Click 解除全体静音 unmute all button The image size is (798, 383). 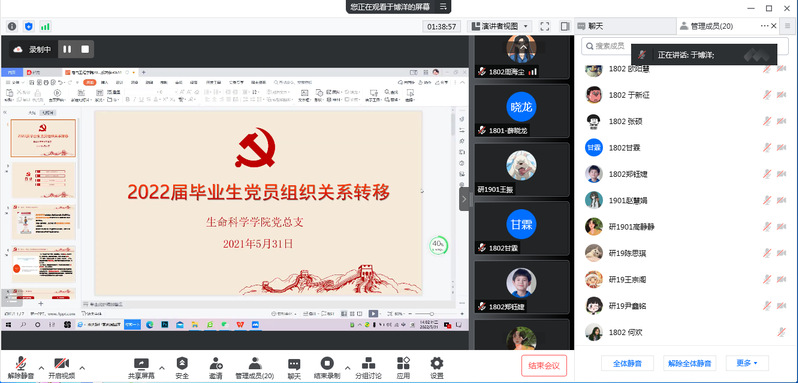pos(690,363)
